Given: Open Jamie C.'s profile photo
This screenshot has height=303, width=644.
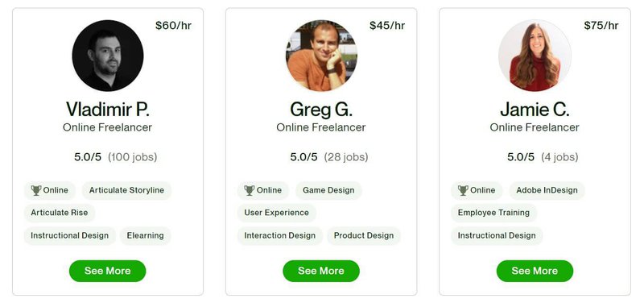Looking at the screenshot, I should pyautogui.click(x=535, y=56).
